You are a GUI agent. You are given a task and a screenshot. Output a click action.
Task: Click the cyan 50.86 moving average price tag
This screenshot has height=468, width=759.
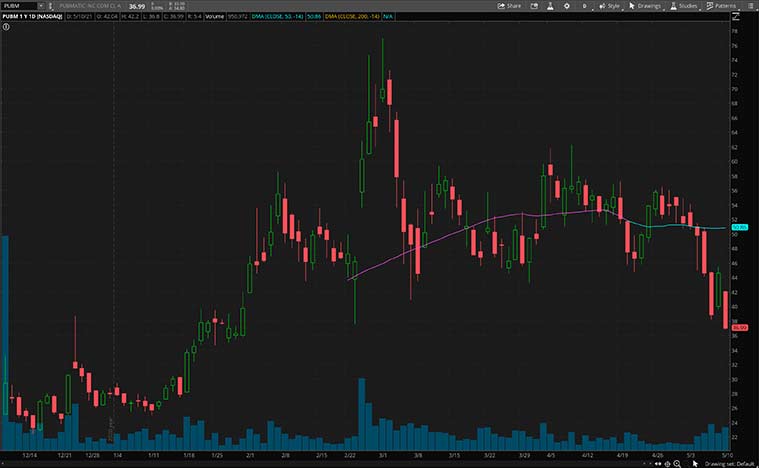(740, 228)
